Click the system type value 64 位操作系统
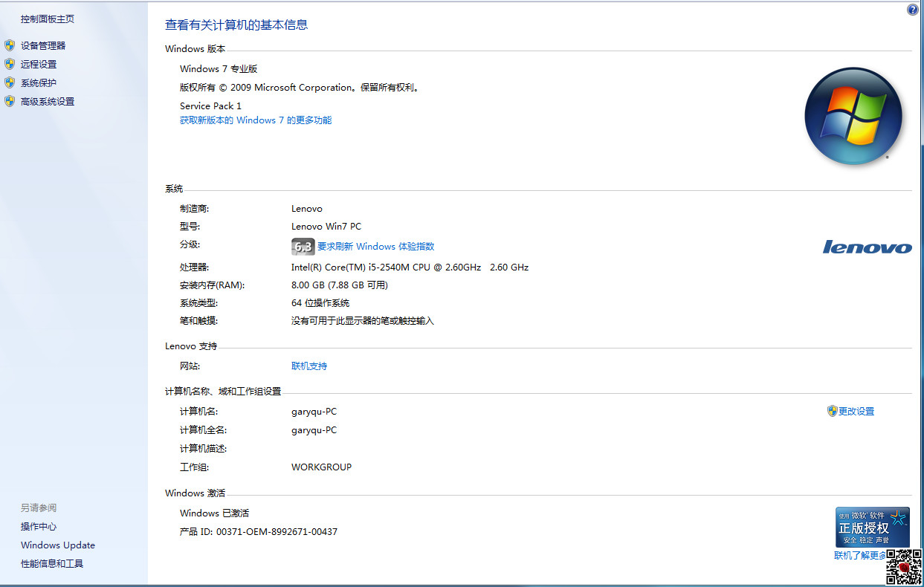The width and height of the screenshot is (924, 587). [320, 303]
